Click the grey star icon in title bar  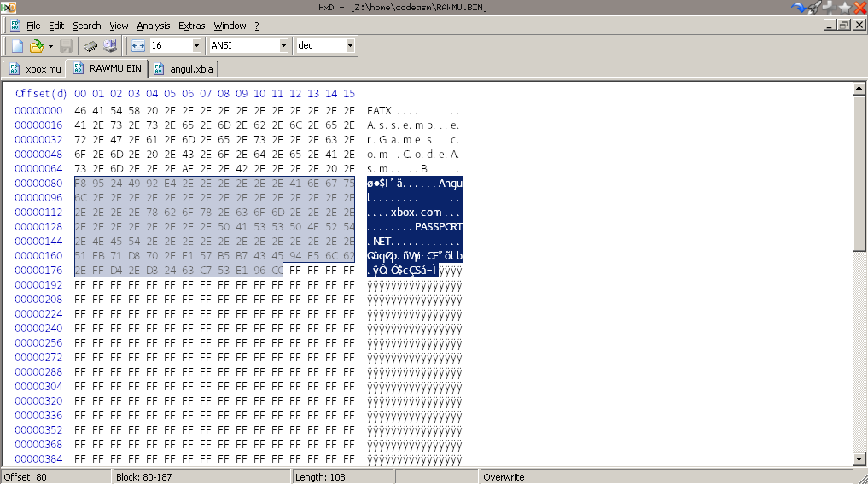[x=844, y=7]
